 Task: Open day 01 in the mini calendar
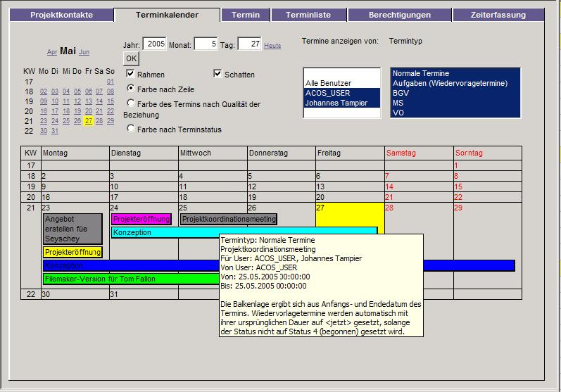(x=111, y=82)
